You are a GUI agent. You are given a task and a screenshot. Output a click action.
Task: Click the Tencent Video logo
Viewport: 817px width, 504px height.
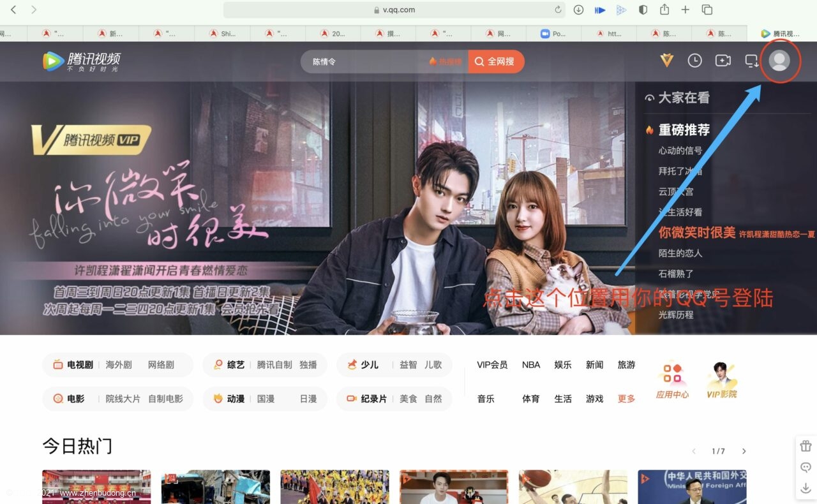(81, 61)
